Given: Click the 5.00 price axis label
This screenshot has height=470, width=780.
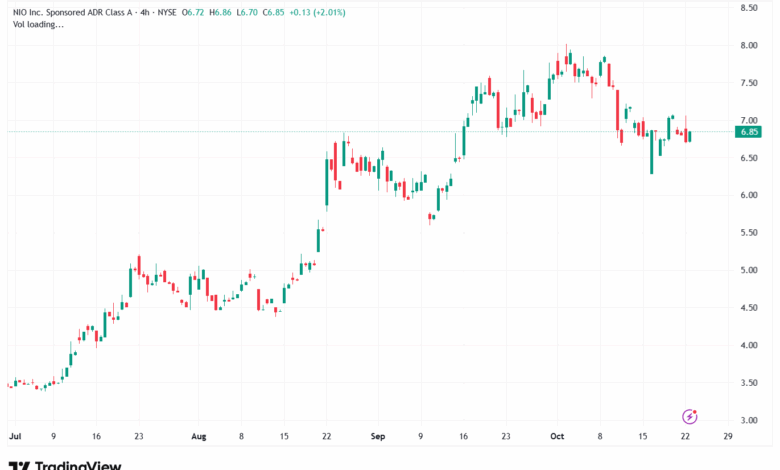Looking at the screenshot, I should 749,270.
